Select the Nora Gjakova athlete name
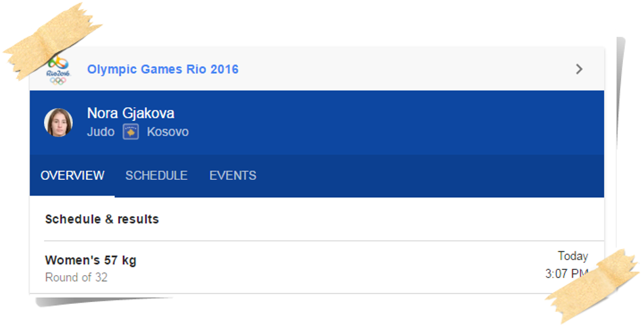Screen dimensions: 644x325 (x=130, y=113)
